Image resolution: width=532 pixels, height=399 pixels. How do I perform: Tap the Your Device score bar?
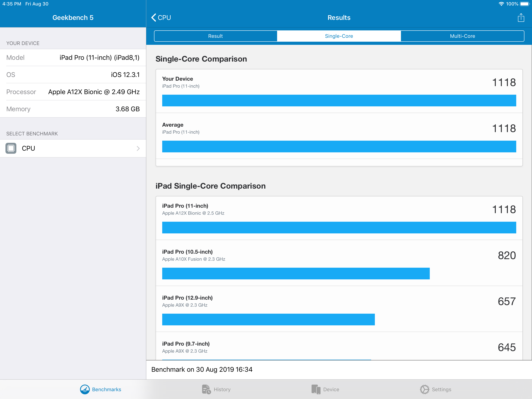coord(339,100)
